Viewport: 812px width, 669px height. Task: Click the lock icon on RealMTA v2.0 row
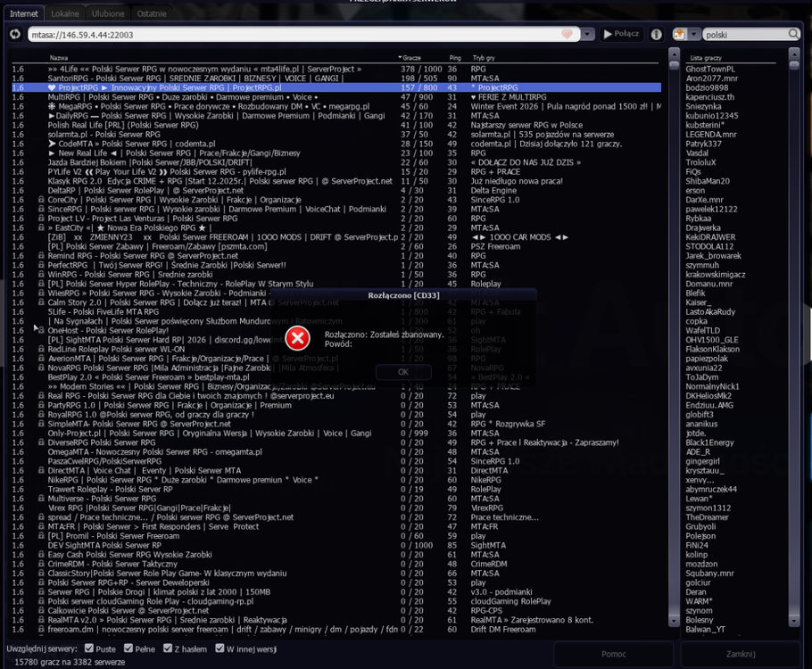(x=41, y=619)
